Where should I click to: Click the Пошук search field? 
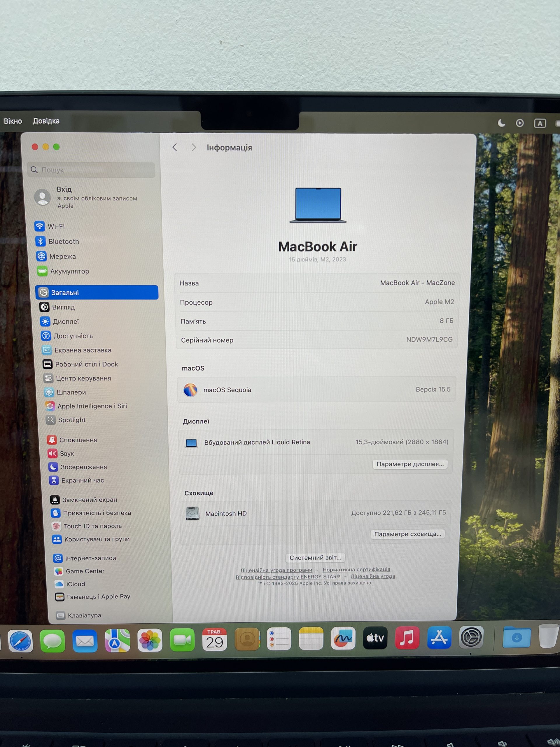(x=91, y=170)
